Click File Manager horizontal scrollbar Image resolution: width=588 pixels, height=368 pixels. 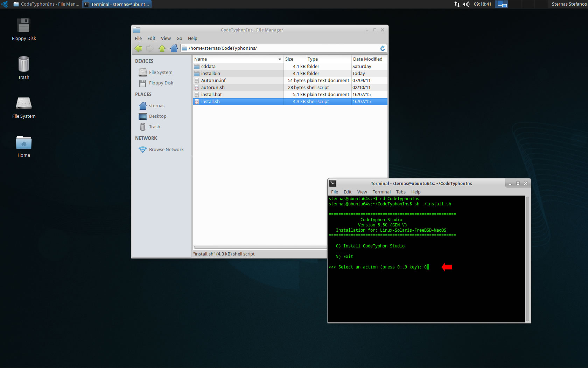(x=260, y=247)
